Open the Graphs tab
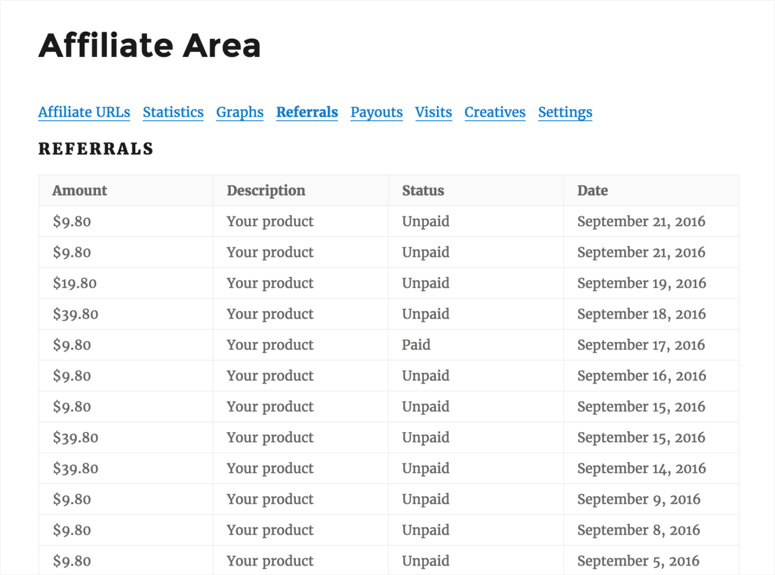 pos(240,112)
